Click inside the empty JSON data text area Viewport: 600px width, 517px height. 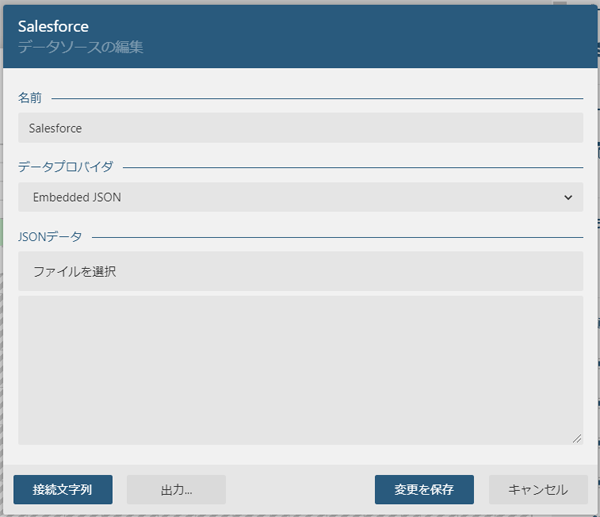(300, 370)
